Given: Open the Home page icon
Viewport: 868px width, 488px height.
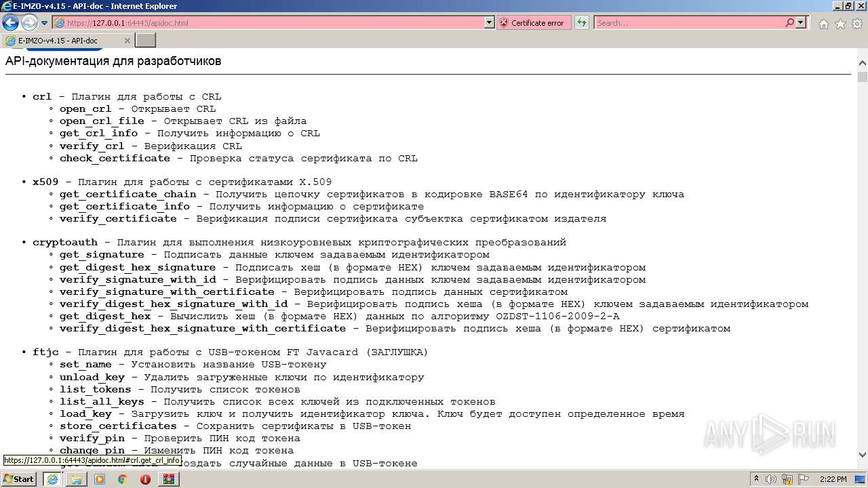Looking at the screenshot, I should (x=824, y=24).
